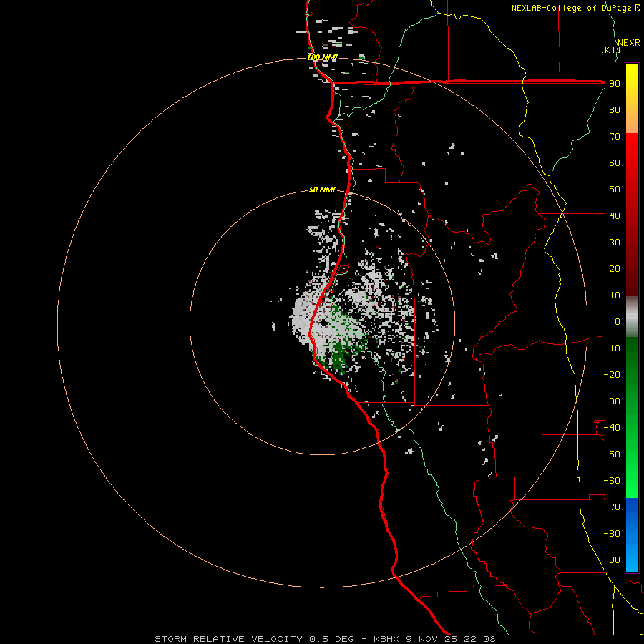Viewport: 644px width, 644px height.
Task: Click the 50 NMI range ring label
Action: (322, 190)
